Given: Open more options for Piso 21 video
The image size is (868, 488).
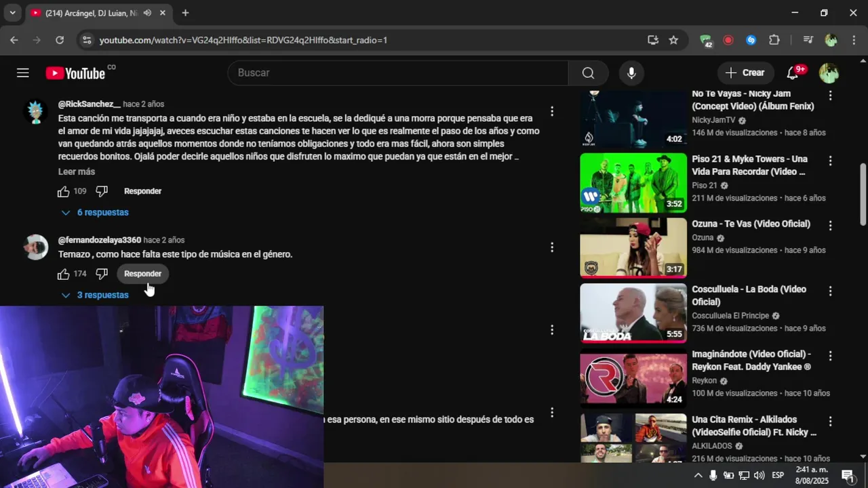Looking at the screenshot, I should [x=830, y=161].
